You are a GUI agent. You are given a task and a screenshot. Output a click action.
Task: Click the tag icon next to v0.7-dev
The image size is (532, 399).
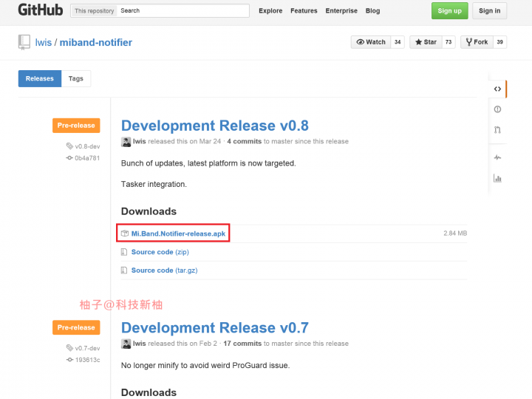coord(69,348)
